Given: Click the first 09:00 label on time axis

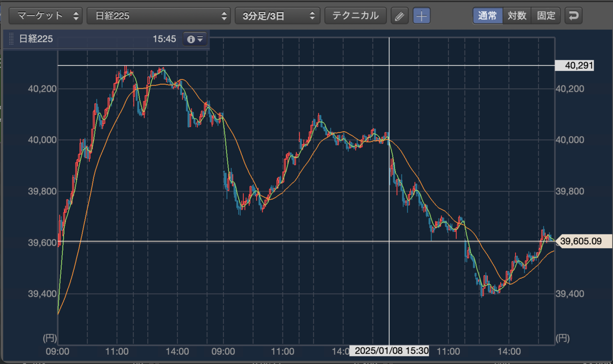Looking at the screenshot, I should 58,351.
